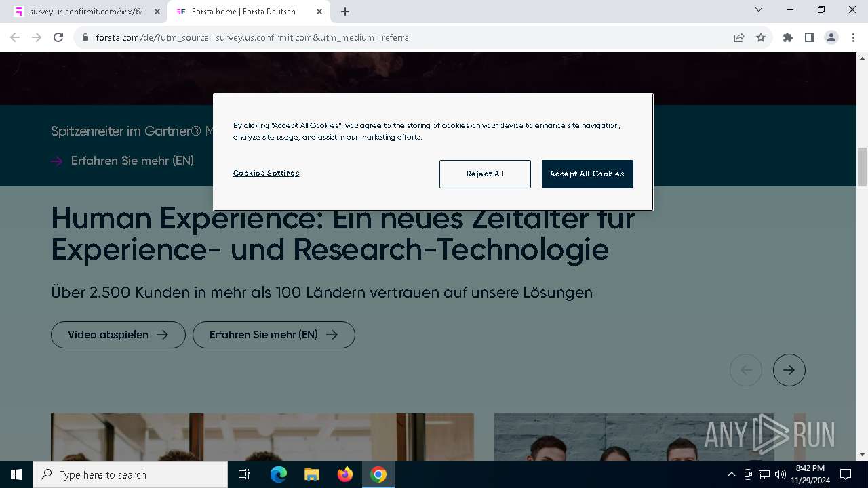Click the Über 2.500 Kunden subtitle text

pos(322,293)
